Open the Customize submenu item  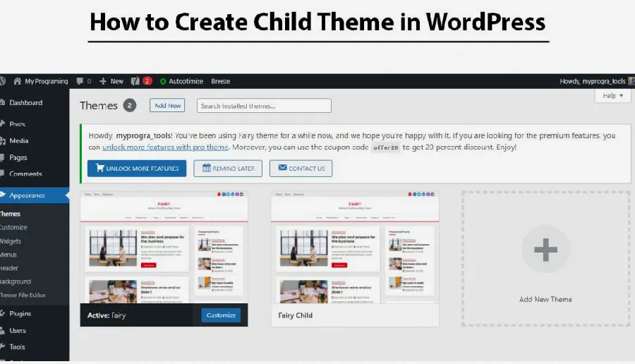pyautogui.click(x=13, y=227)
